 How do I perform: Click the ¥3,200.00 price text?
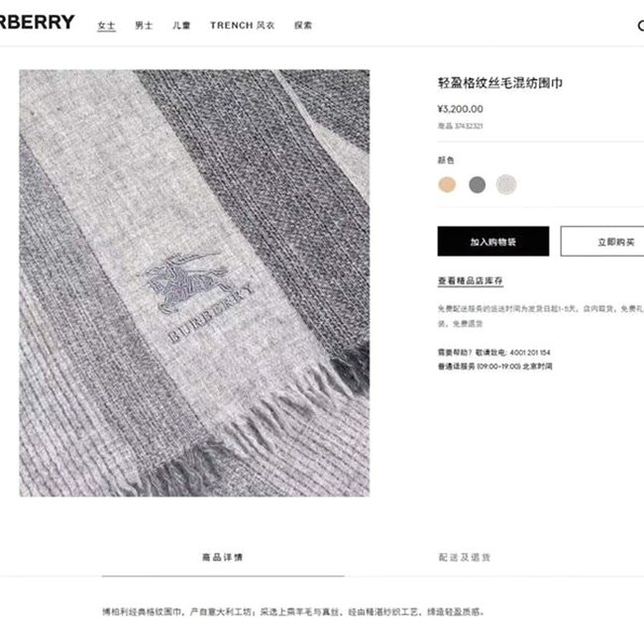point(460,109)
